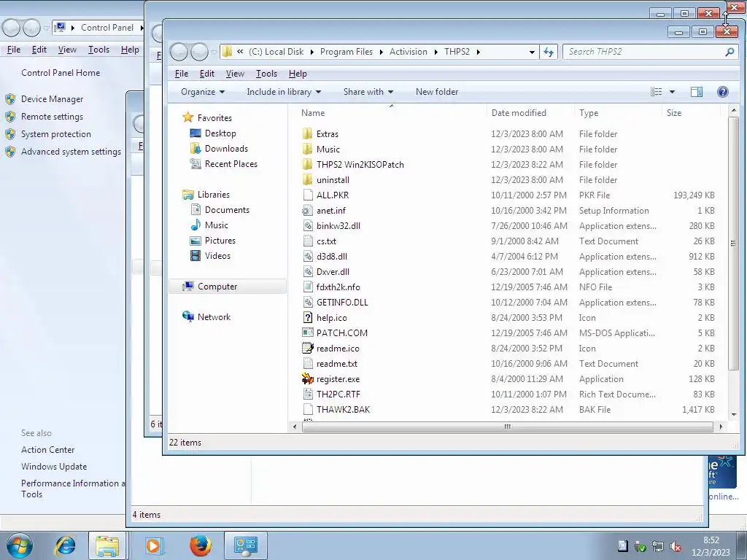Open Device Manager in Control Panel
The image size is (747, 560).
point(52,99)
